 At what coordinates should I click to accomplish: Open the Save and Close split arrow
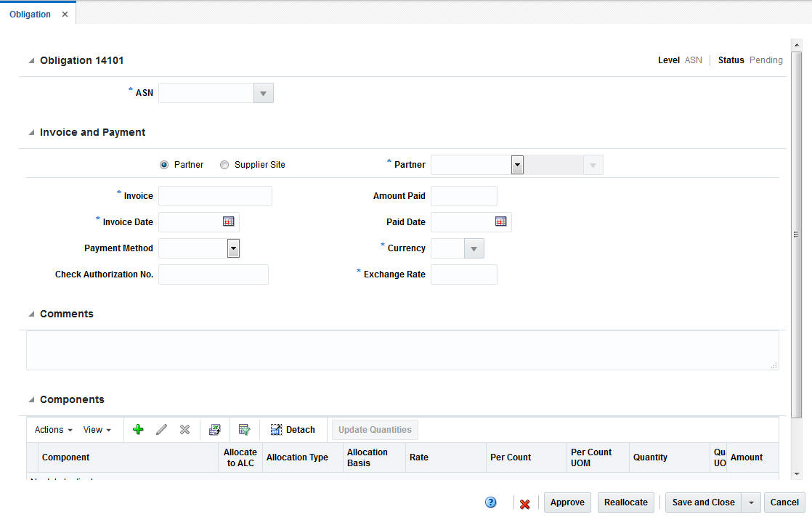[x=751, y=502]
